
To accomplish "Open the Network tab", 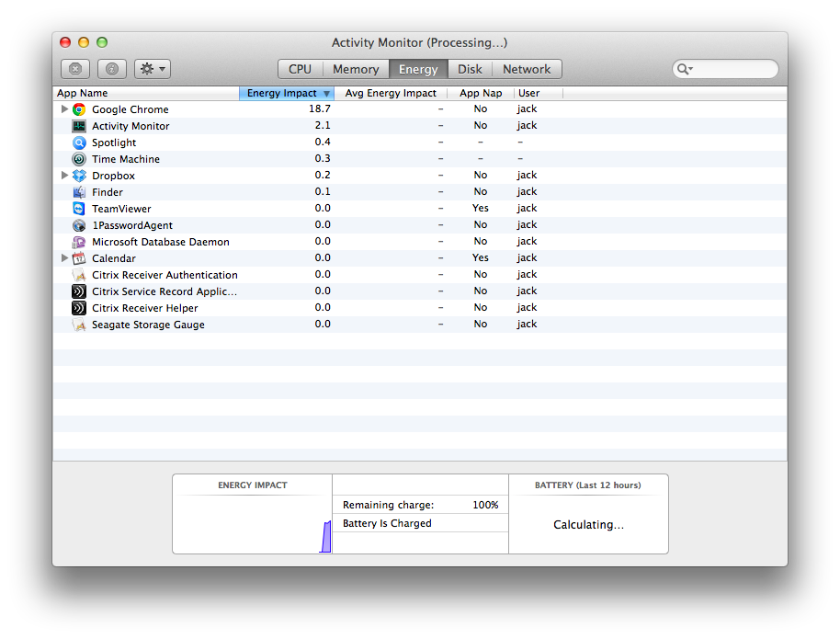I will pyautogui.click(x=527, y=69).
